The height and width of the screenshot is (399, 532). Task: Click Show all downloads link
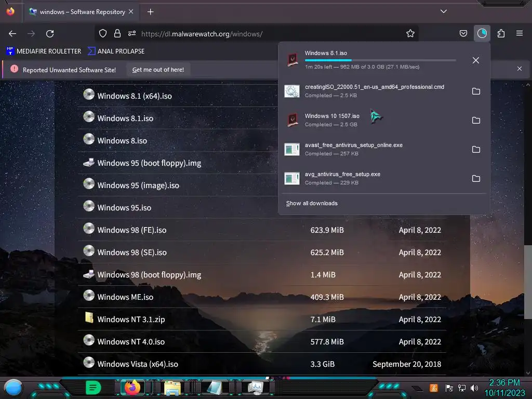point(312,203)
